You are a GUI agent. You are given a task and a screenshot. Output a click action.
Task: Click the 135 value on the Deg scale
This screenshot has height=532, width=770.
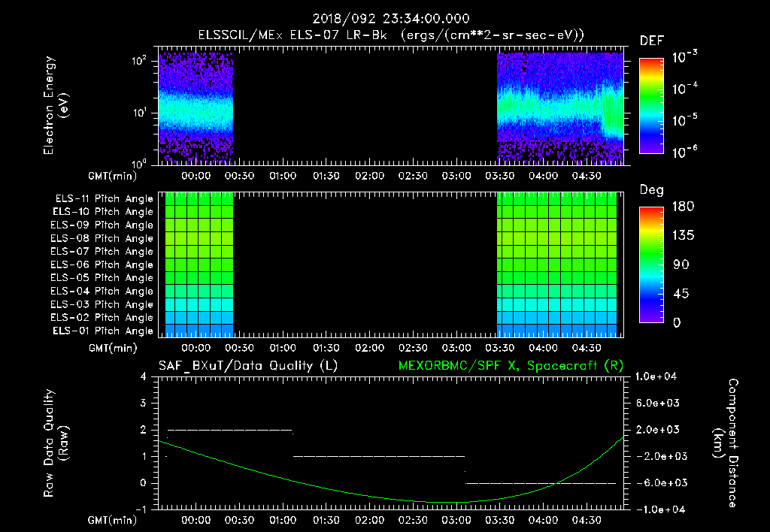(x=683, y=236)
